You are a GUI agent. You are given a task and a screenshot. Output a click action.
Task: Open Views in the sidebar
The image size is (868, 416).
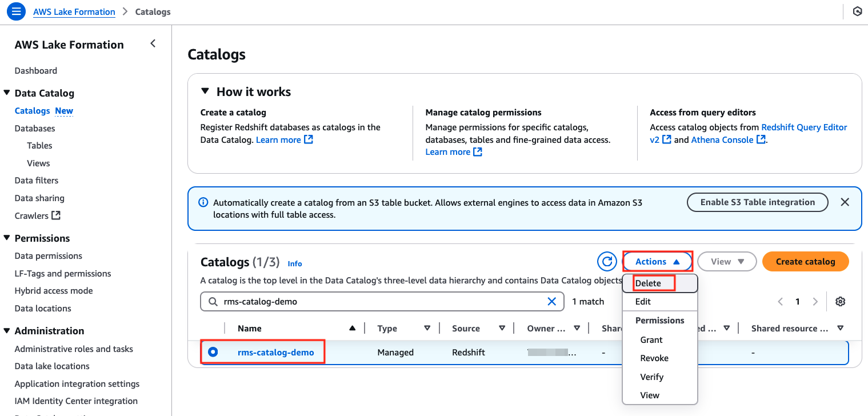tap(38, 163)
